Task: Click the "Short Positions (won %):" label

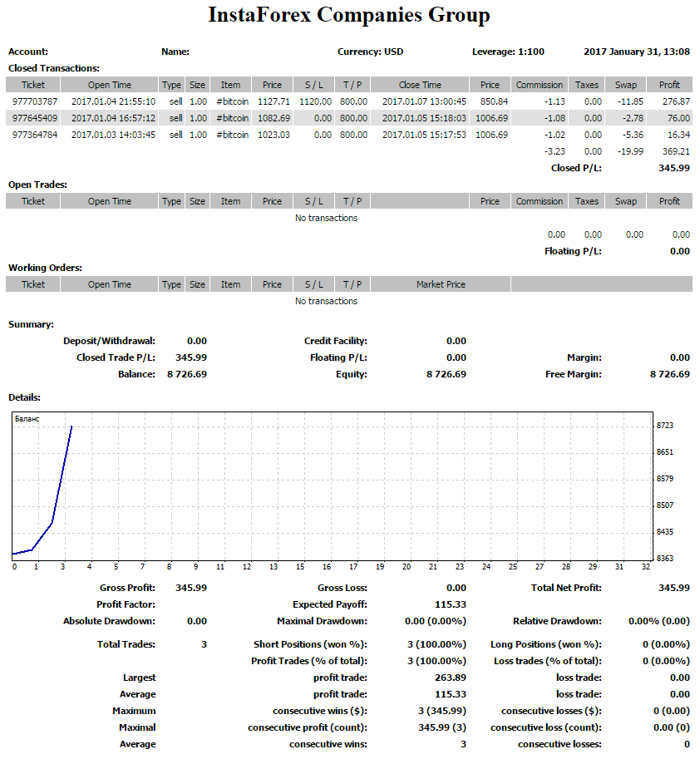Action: [x=310, y=644]
